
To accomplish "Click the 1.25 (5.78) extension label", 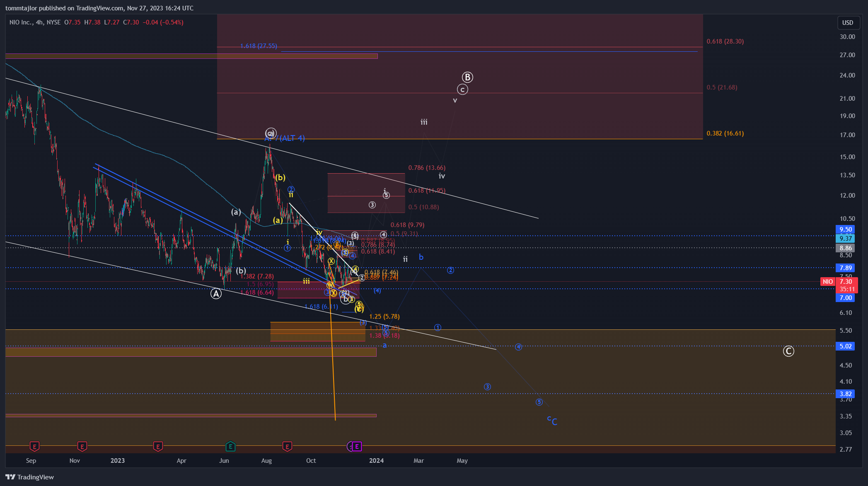I will 384,317.
